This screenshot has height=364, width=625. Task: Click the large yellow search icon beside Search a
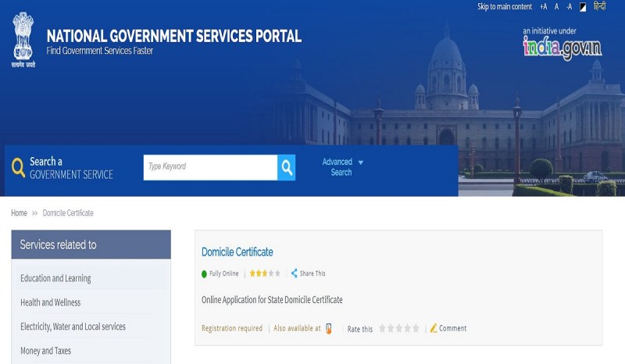click(18, 167)
